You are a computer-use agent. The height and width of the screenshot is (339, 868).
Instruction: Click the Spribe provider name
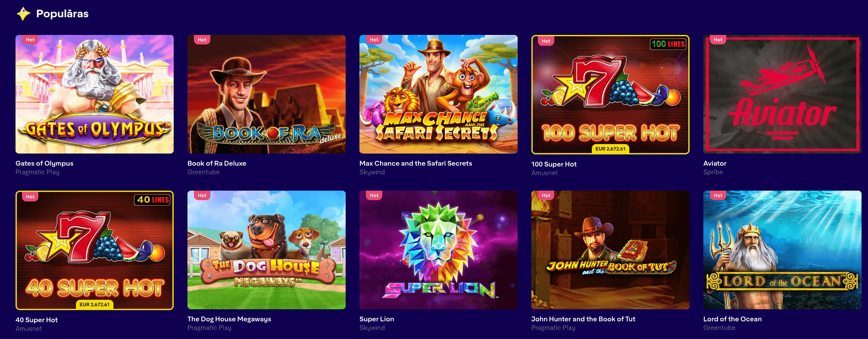pos(713,172)
